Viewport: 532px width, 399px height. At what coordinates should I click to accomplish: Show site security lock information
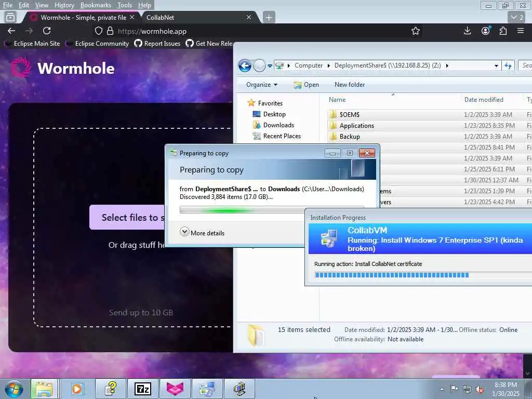[x=110, y=31]
